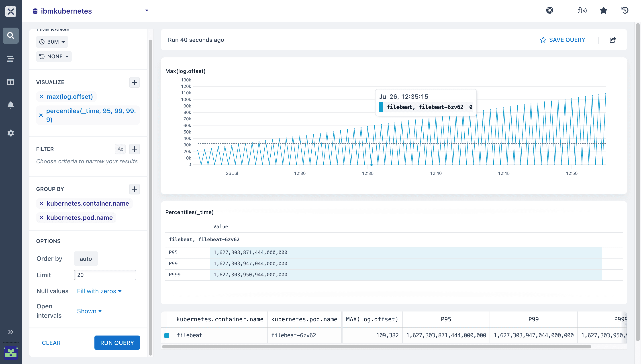Click SAVE QUERY
The image size is (641, 364).
click(x=567, y=40)
